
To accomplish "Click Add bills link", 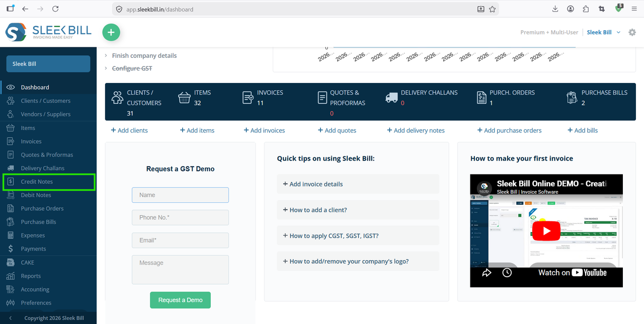I will click(583, 130).
